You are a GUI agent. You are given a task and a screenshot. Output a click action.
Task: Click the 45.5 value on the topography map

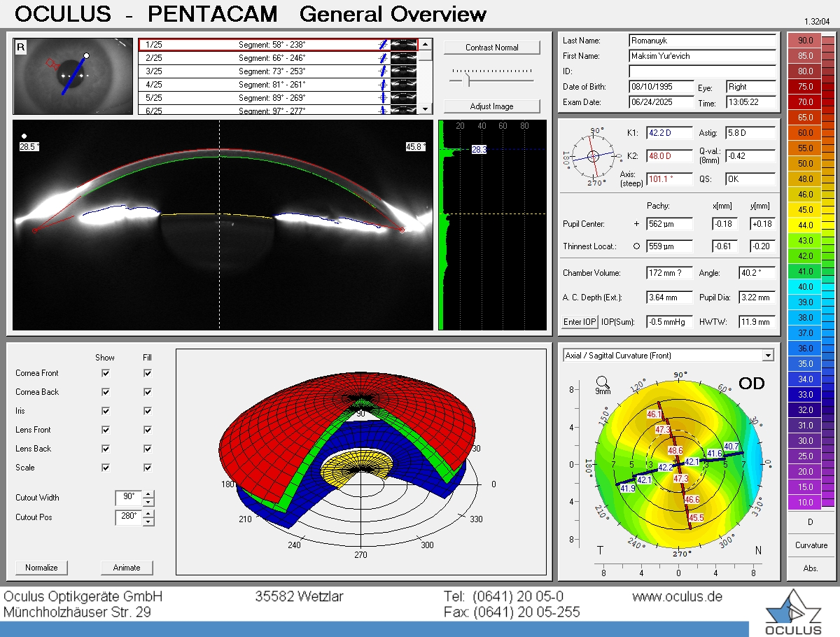696,518
